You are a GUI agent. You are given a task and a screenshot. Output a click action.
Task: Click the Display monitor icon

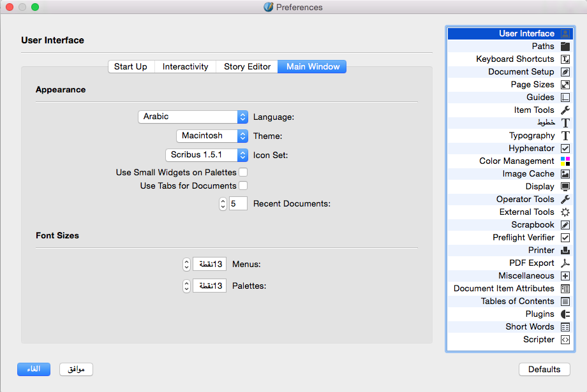click(565, 187)
